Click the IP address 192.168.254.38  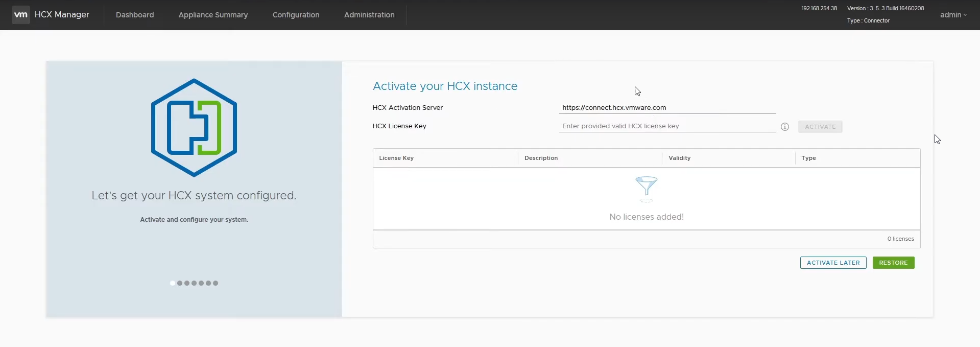[819, 8]
